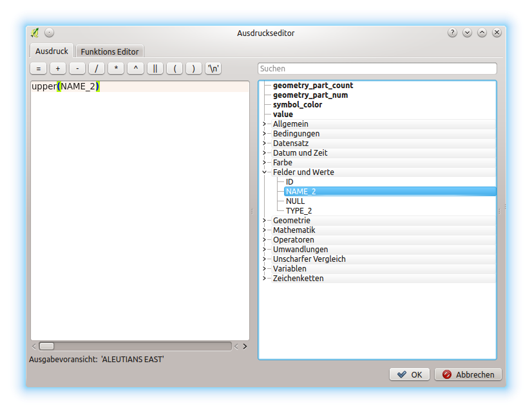Click the horizontal scrollbar under the expression editor
Screen dimensions: 532x413
coord(135,346)
